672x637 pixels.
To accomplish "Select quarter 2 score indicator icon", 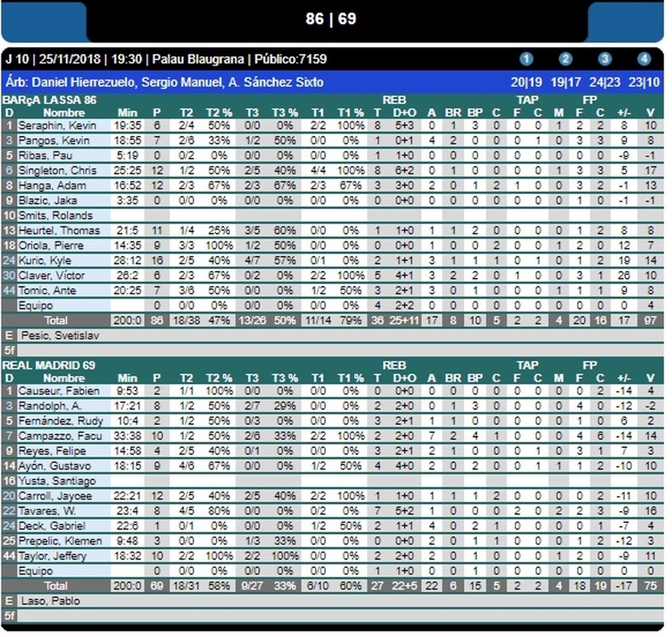I will pyautogui.click(x=566, y=59).
